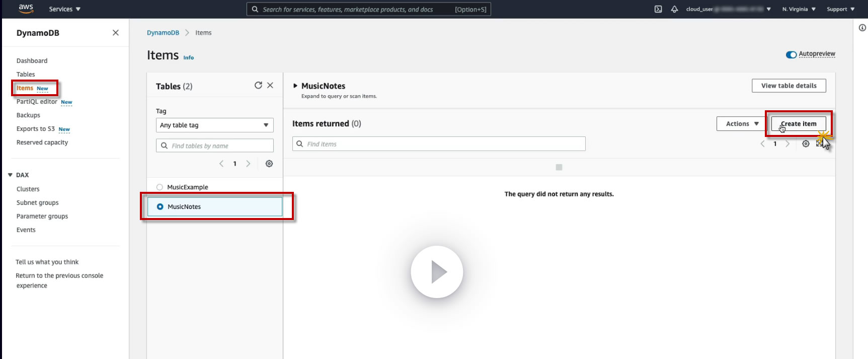Open DAX Events in the sidebar
Viewport: 868px width, 359px height.
pos(26,230)
